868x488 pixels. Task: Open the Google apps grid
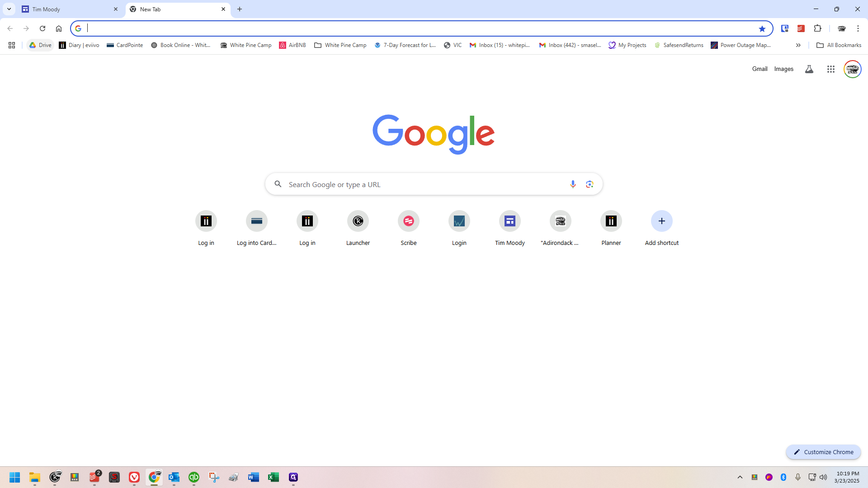pos(831,69)
